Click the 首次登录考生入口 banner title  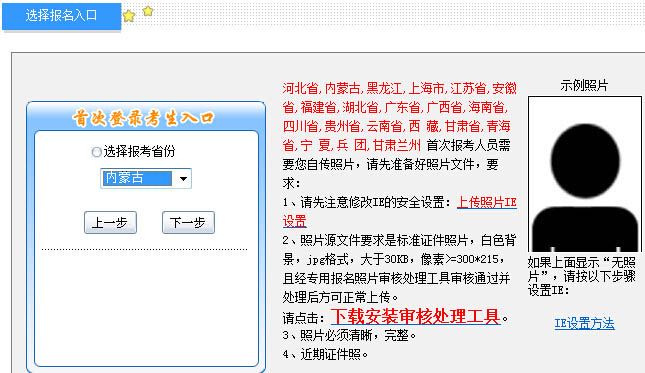click(144, 118)
